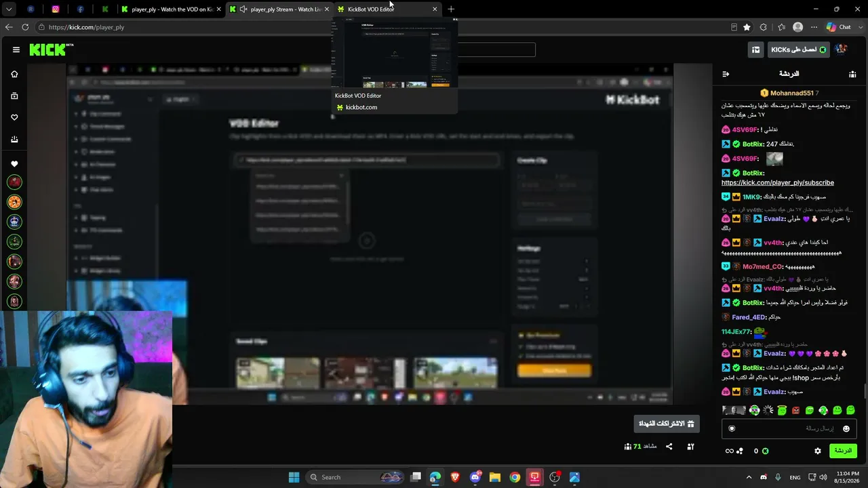Click the 71 viewers count
868x488 pixels.
641,447
